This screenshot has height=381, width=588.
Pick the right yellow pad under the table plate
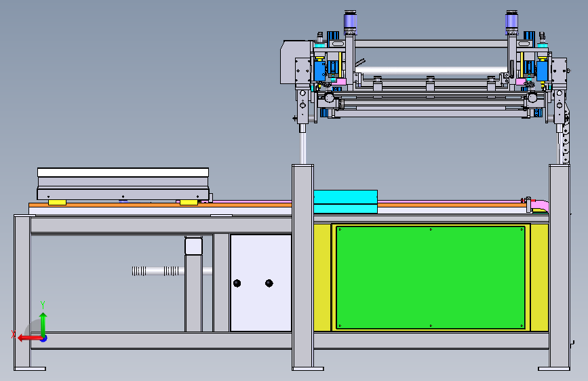(189, 203)
